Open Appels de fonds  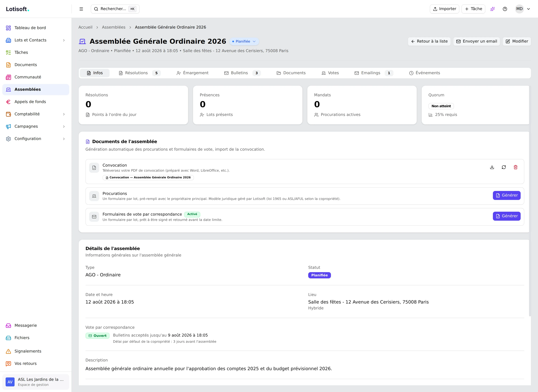[x=36, y=102]
